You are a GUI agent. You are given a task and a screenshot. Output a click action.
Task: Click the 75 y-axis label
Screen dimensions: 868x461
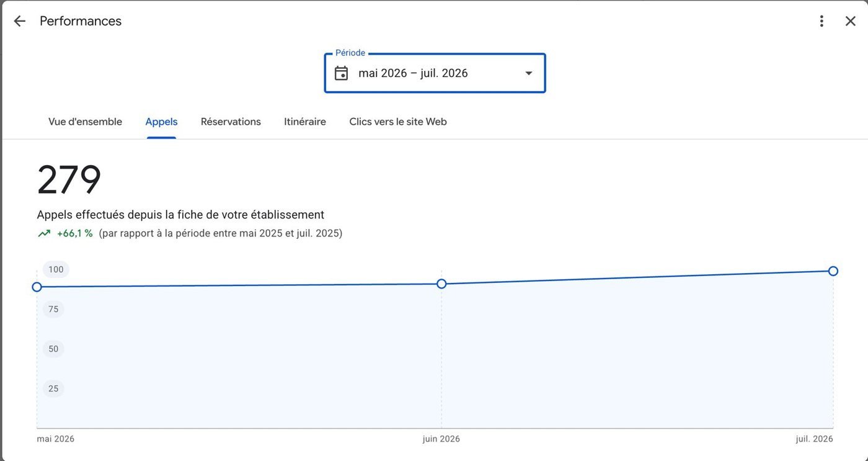53,309
